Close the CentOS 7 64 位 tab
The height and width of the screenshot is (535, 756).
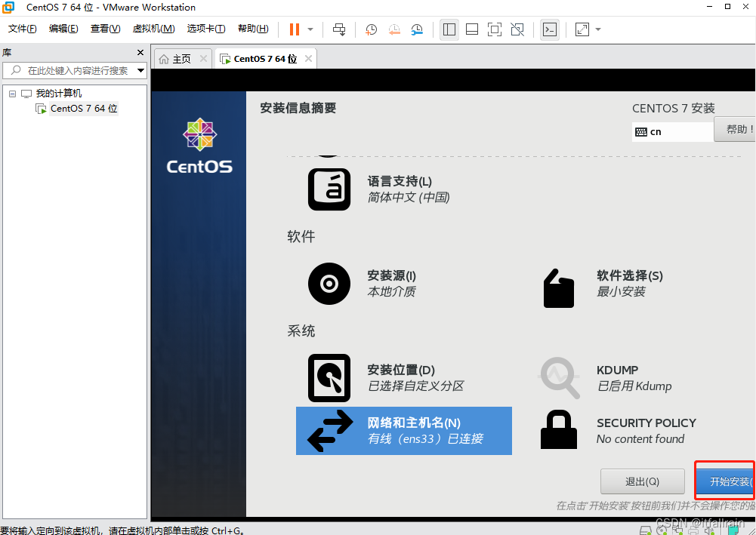[x=309, y=59]
